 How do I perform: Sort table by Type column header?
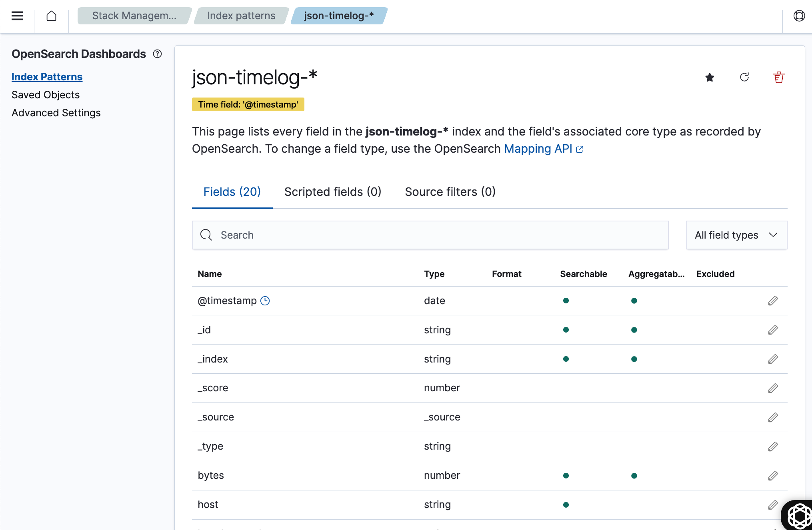click(434, 274)
